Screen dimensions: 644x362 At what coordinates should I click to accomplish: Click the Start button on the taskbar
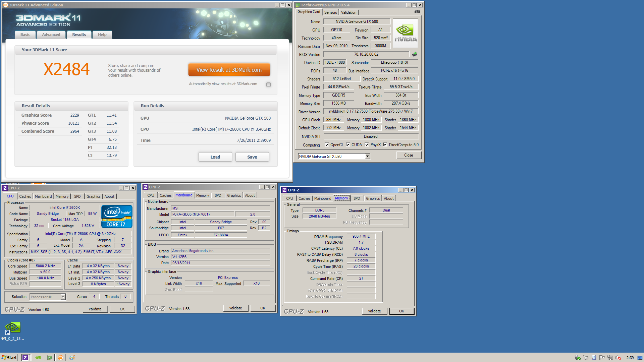[9, 358]
